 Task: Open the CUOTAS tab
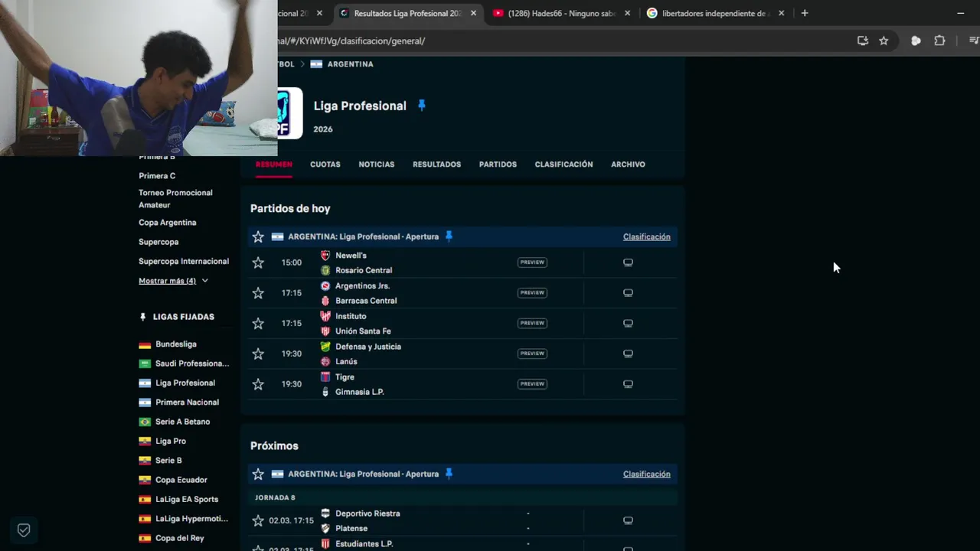click(x=325, y=165)
